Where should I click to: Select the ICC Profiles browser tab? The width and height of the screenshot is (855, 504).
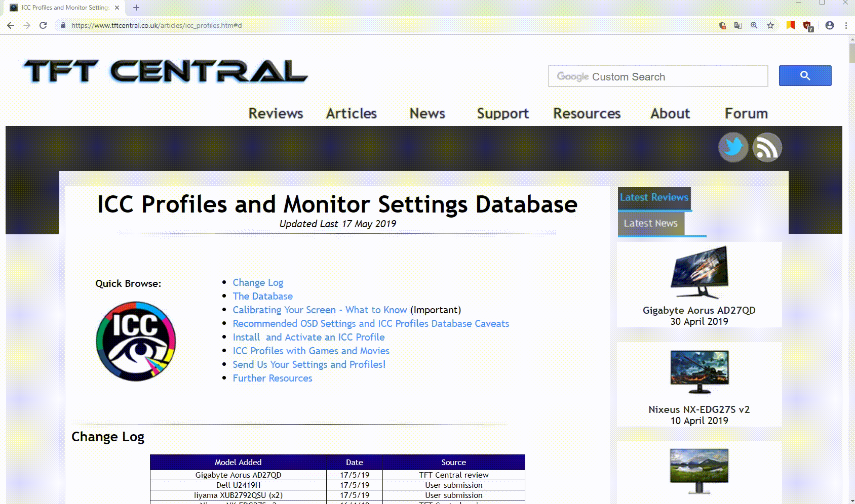[64, 8]
